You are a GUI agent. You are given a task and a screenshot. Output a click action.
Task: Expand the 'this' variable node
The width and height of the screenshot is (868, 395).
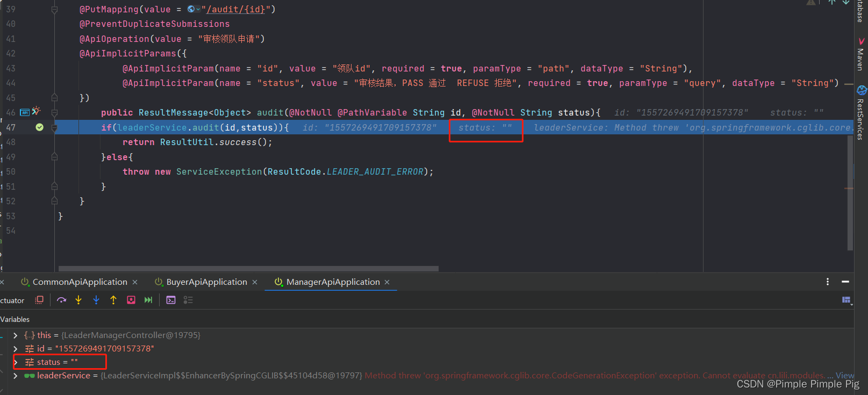tap(15, 335)
